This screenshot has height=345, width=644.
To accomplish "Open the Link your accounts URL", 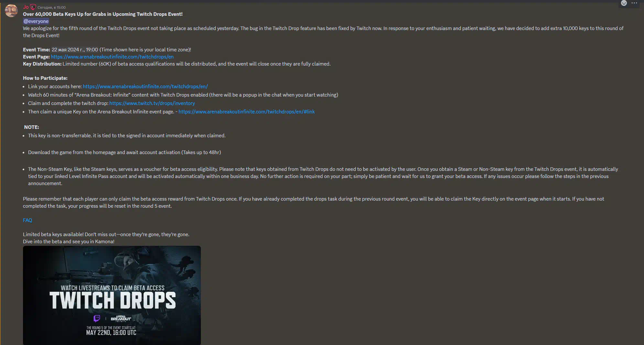I will [145, 87].
